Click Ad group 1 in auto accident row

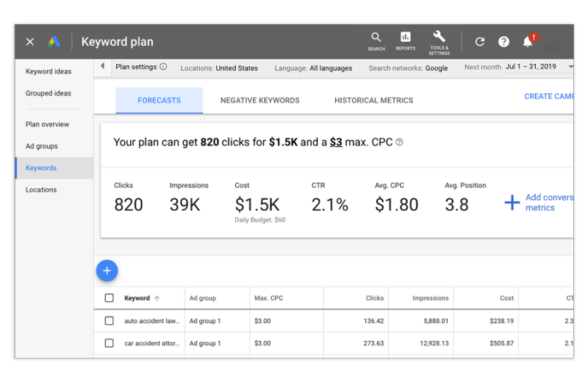click(205, 321)
